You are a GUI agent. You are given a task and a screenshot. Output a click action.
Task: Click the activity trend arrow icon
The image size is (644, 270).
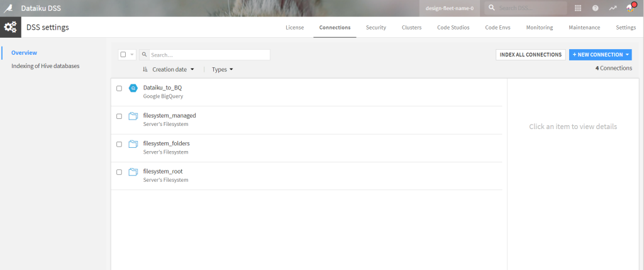tap(613, 8)
